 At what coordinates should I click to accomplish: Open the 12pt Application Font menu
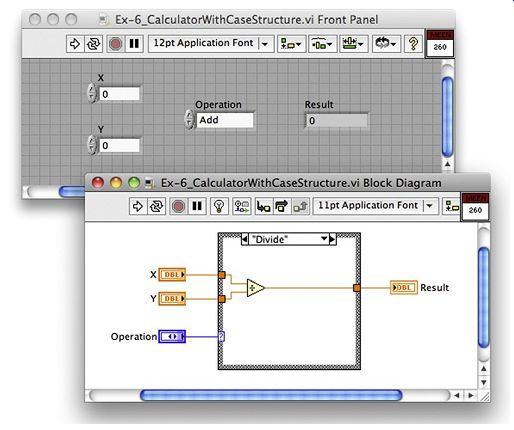coord(211,44)
